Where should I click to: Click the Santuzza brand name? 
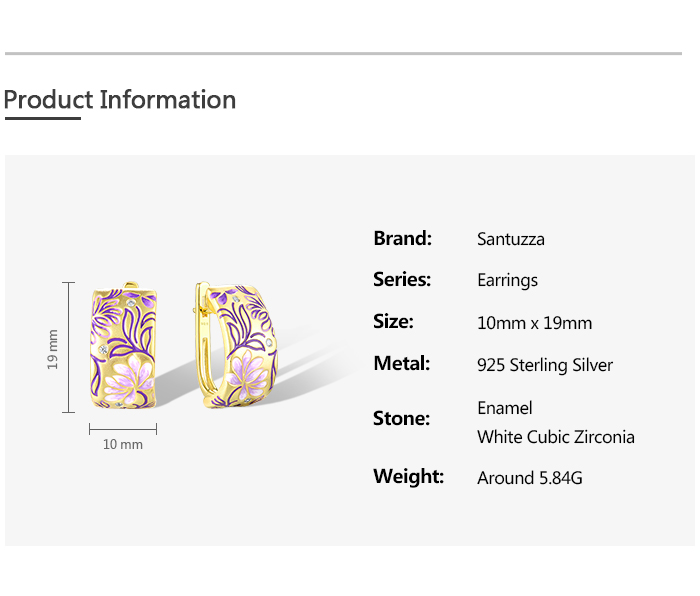coord(511,239)
